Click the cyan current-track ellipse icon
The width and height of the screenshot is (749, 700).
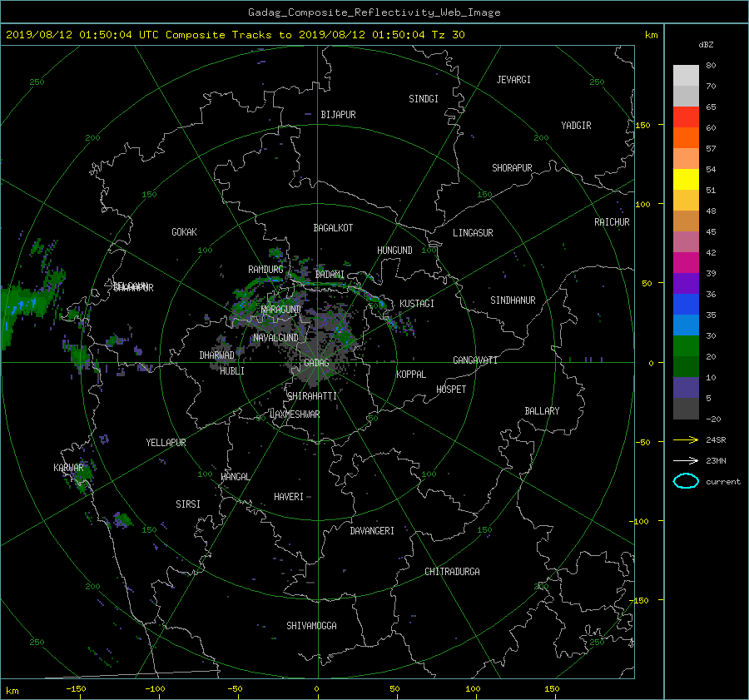686,481
